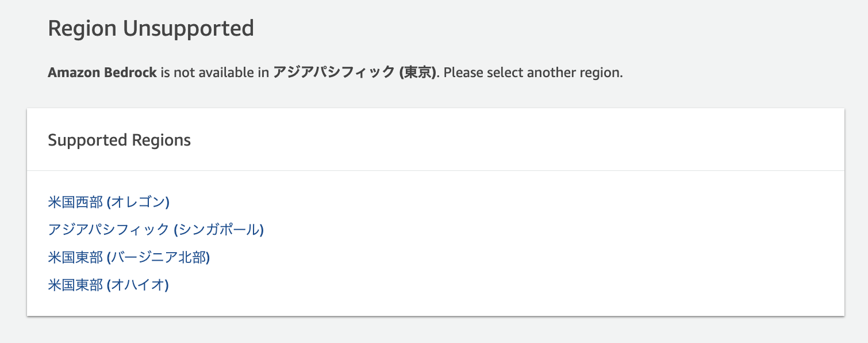This screenshot has height=343, width=868.
Task: Click the "is not available in" text
Action: [x=215, y=73]
